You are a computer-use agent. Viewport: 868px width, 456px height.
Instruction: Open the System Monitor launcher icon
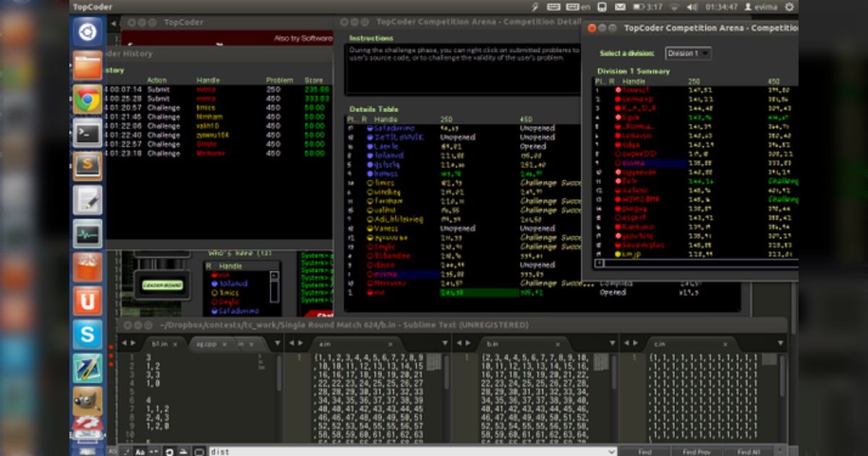(87, 234)
